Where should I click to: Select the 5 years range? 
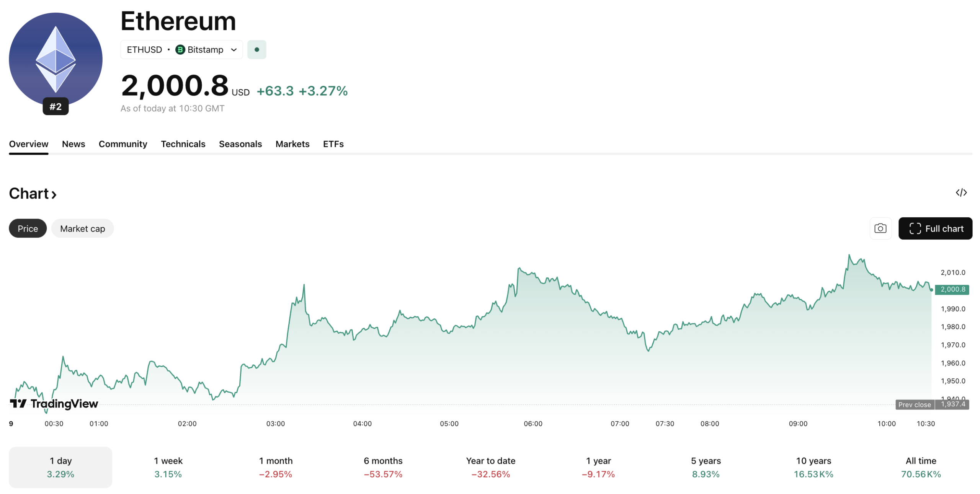click(x=706, y=467)
